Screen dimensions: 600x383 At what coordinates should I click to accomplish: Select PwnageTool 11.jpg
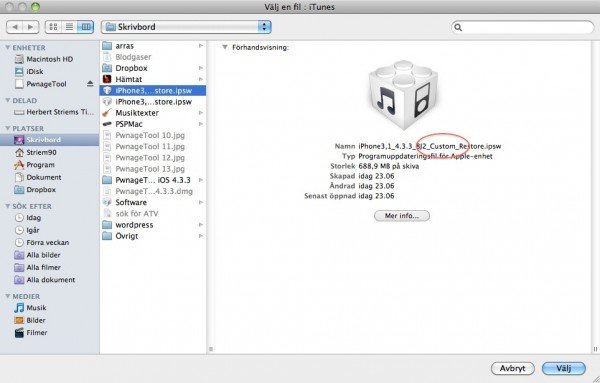(153, 147)
